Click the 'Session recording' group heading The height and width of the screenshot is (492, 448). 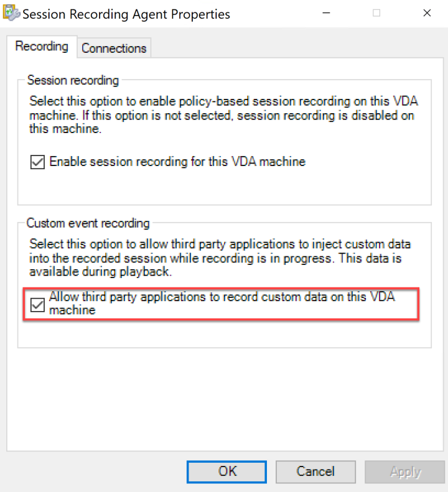pyautogui.click(x=73, y=80)
